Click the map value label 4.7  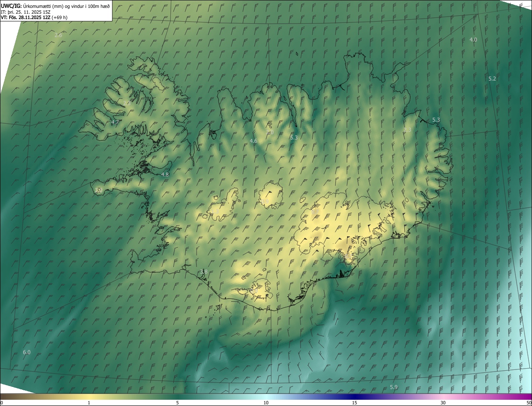coord(115,122)
